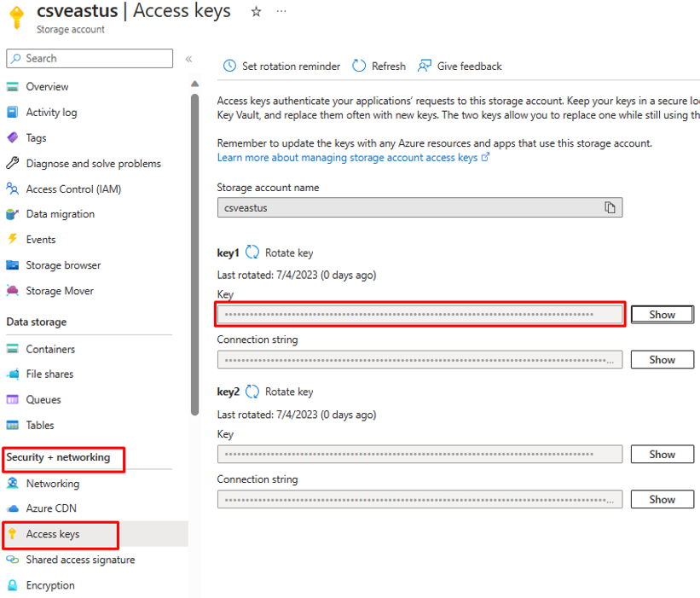Open Access Control (IAM) in the sidebar

(x=73, y=189)
